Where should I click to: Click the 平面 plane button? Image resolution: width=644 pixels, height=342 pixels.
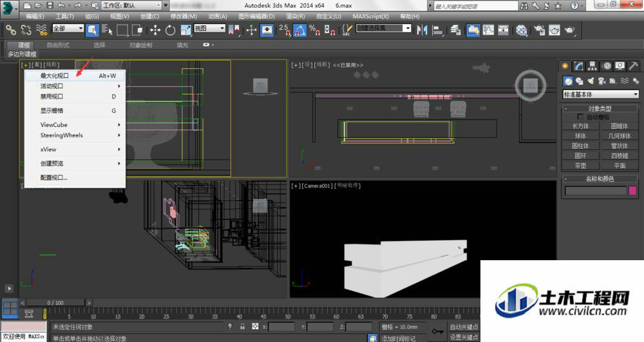click(x=619, y=166)
